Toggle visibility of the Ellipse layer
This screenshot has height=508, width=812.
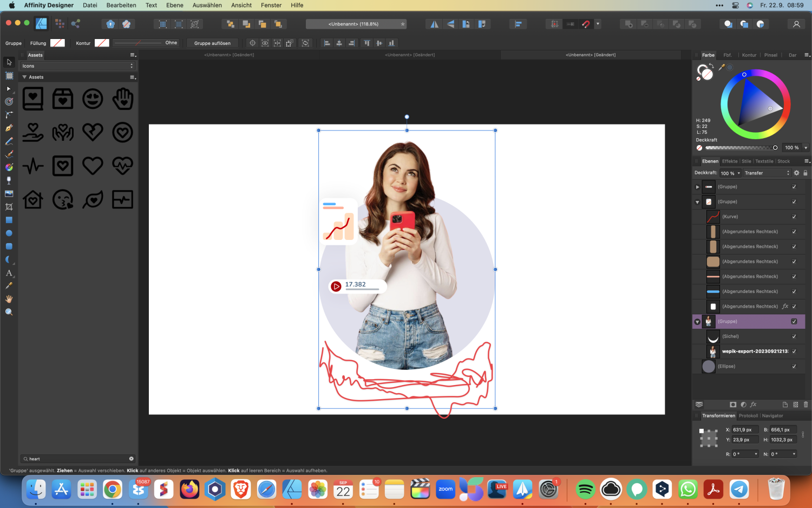[x=794, y=367]
